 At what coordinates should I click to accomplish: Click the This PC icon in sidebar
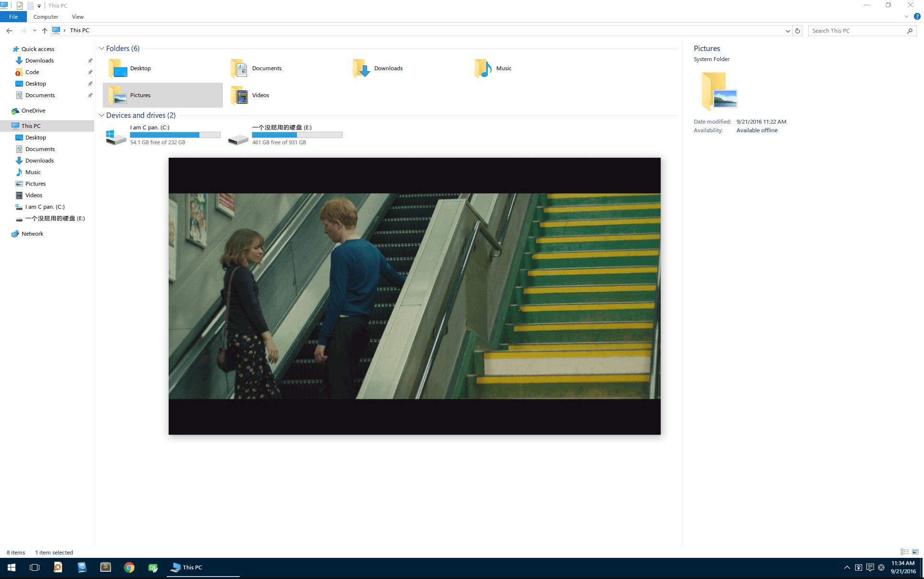[x=31, y=126]
